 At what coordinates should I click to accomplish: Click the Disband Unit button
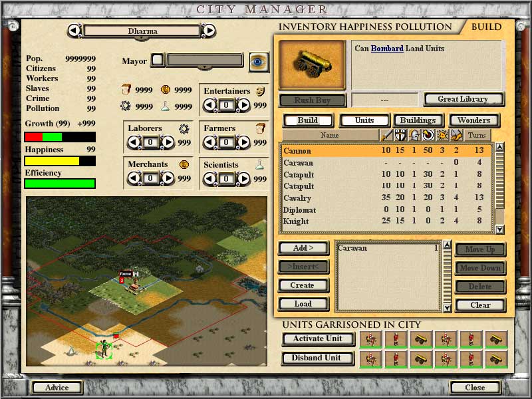coord(317,358)
